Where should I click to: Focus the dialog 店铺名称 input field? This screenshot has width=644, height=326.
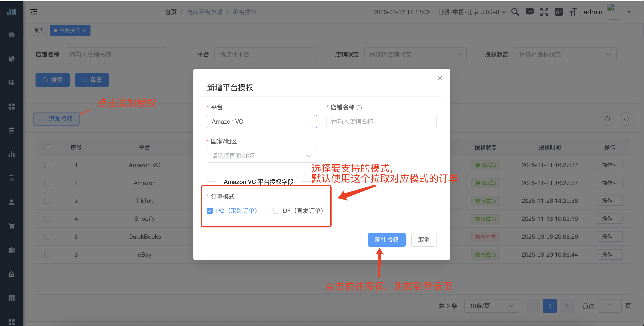pos(381,122)
